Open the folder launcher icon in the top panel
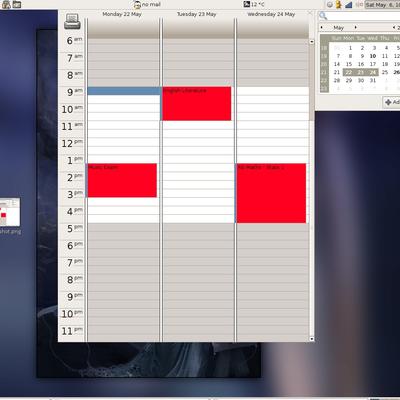 click(x=17, y=4)
